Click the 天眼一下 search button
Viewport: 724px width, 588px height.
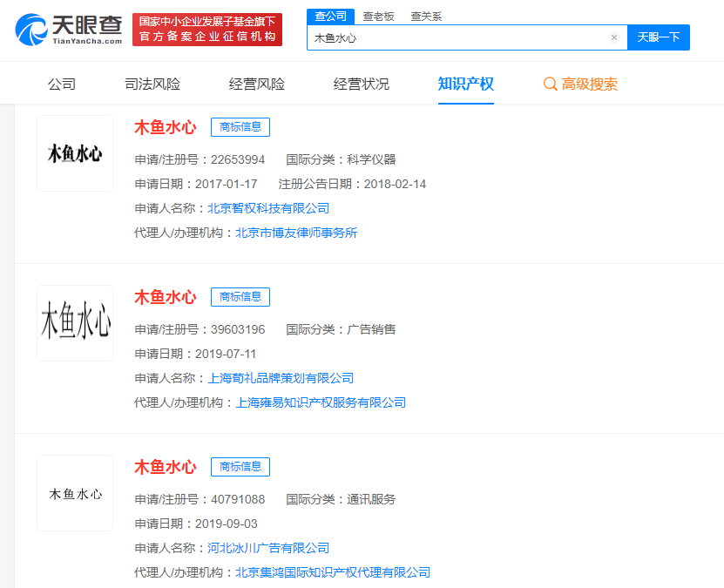[x=659, y=37]
